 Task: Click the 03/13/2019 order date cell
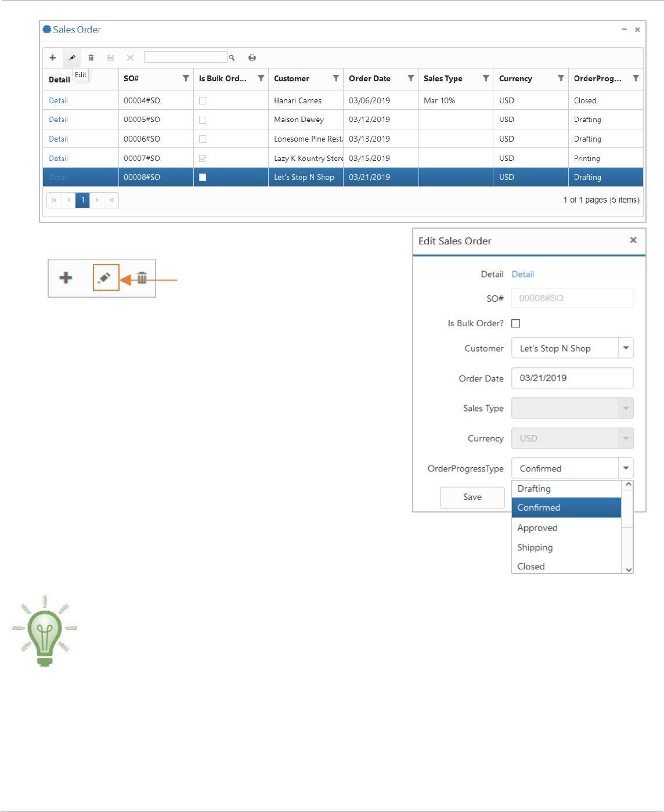coord(381,139)
